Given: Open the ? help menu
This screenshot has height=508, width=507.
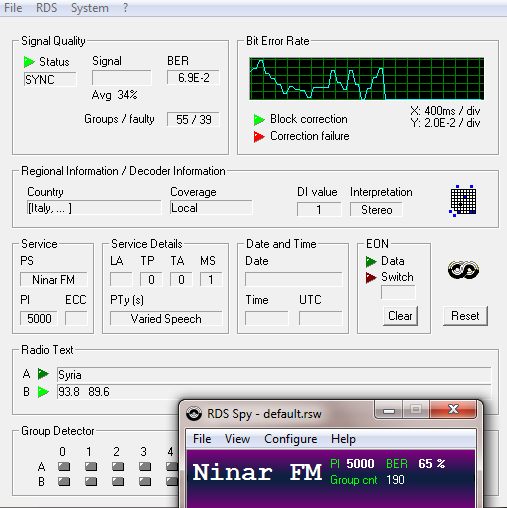Looking at the screenshot, I should tap(125, 8).
